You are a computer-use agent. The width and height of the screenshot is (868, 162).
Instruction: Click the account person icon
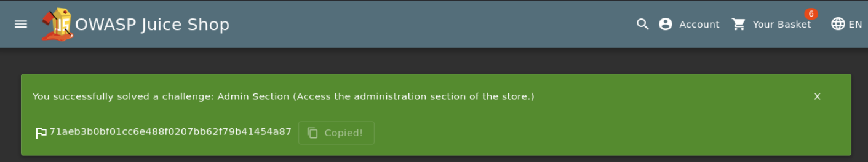[x=666, y=24]
